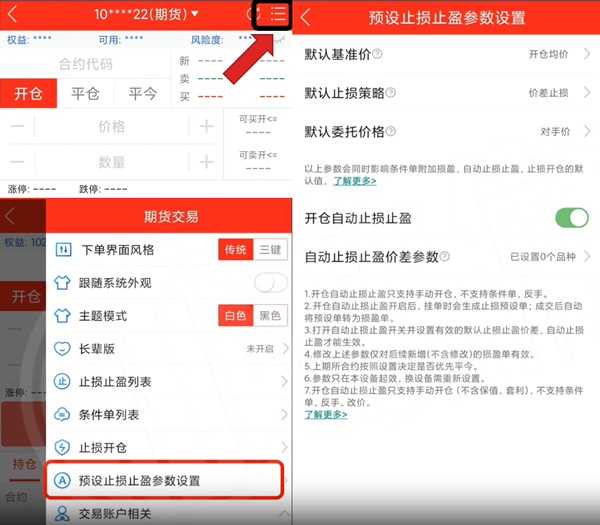Select 三键 order interface style
The image size is (600, 525).
coord(270,250)
